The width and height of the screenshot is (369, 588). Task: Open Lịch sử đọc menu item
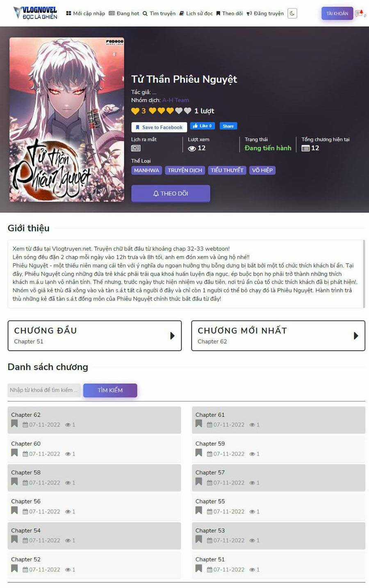(x=196, y=14)
